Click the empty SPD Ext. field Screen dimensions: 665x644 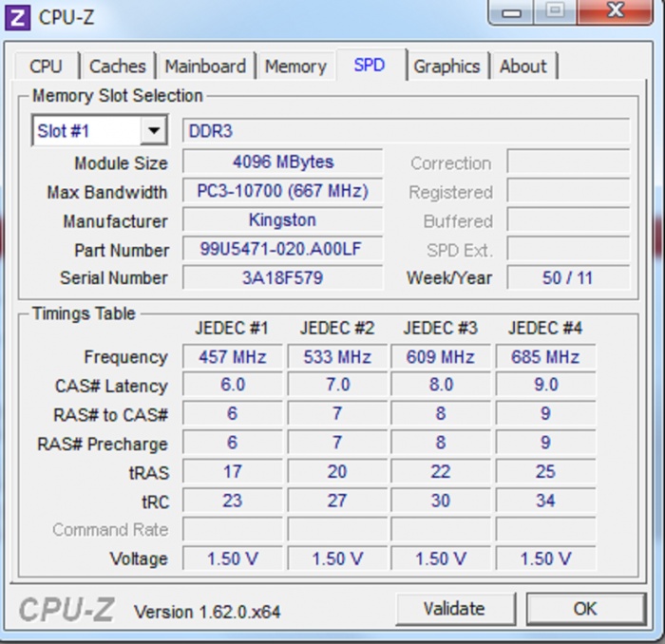[x=568, y=249]
